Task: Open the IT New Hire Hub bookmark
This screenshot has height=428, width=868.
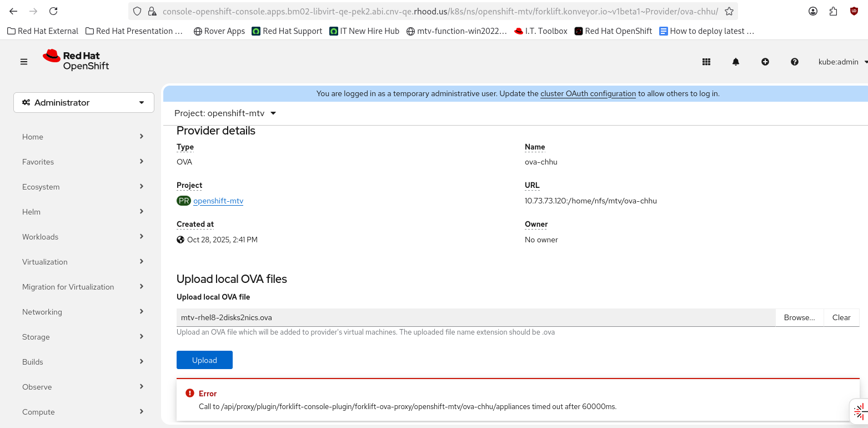Action: click(364, 31)
